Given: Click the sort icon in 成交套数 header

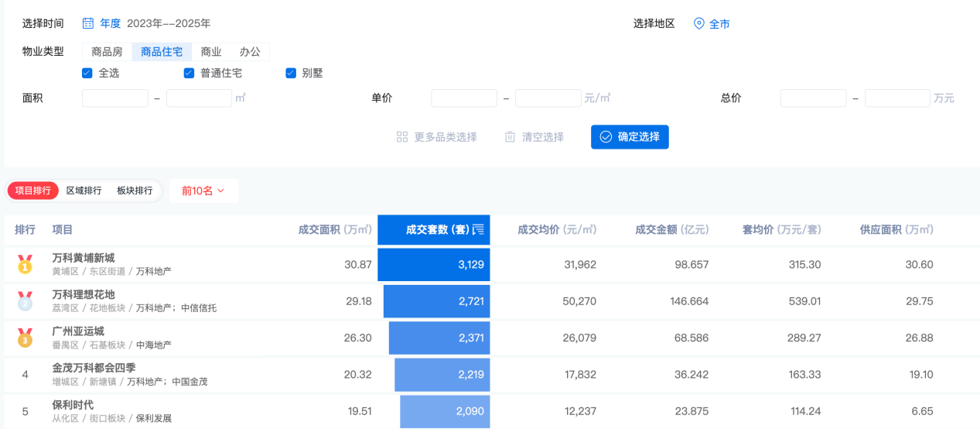Looking at the screenshot, I should (x=478, y=229).
